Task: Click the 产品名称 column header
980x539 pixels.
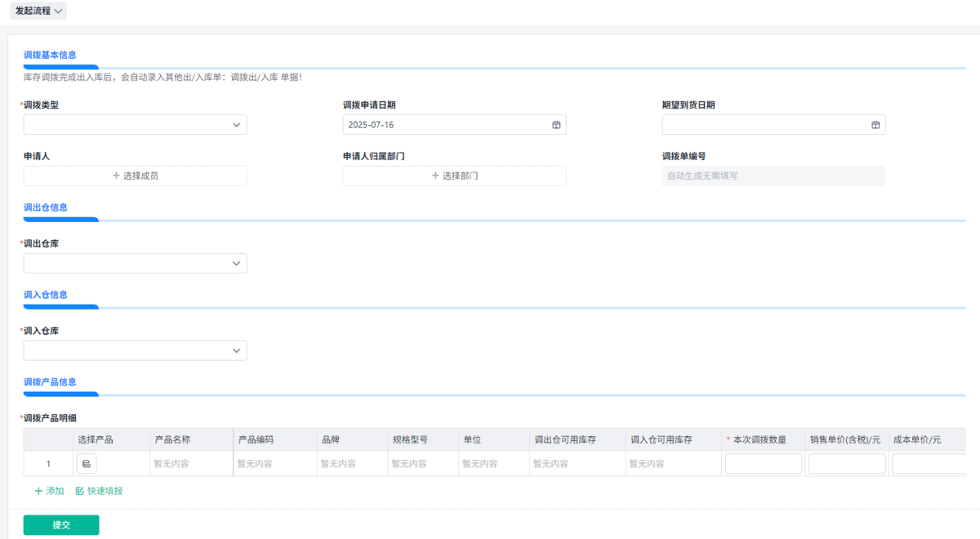Action: pyautogui.click(x=172, y=439)
